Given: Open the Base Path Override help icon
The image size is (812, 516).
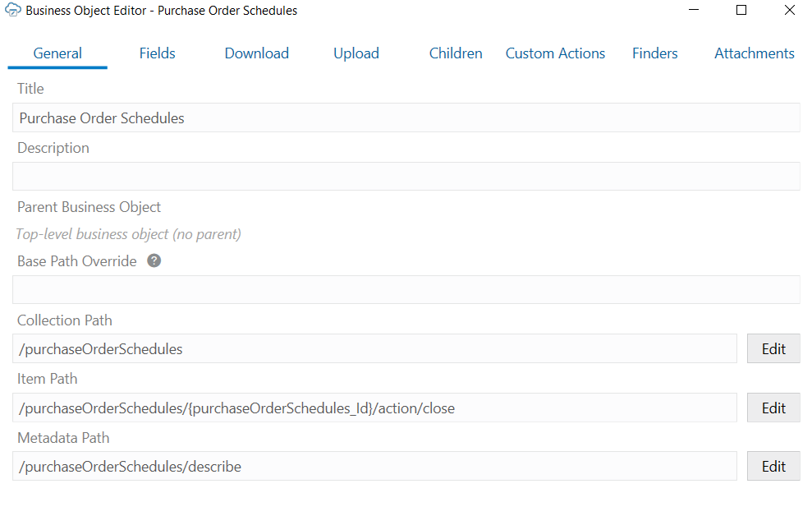Looking at the screenshot, I should [x=154, y=260].
